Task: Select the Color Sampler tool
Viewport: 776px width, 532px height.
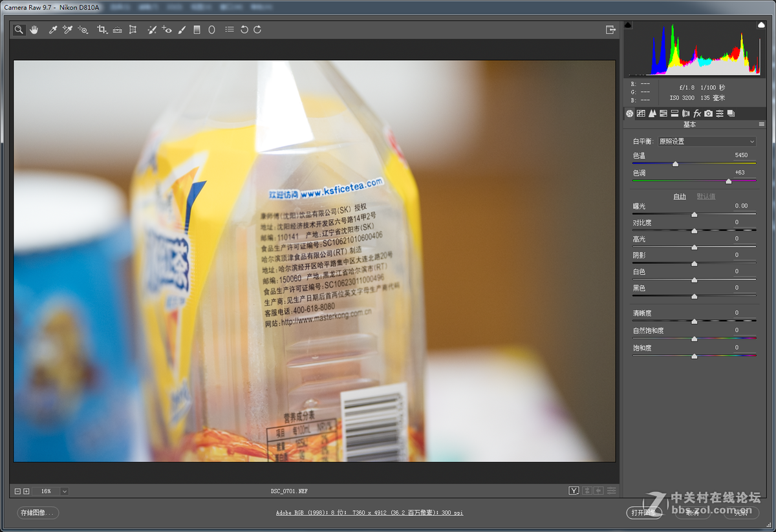Action: click(x=67, y=30)
